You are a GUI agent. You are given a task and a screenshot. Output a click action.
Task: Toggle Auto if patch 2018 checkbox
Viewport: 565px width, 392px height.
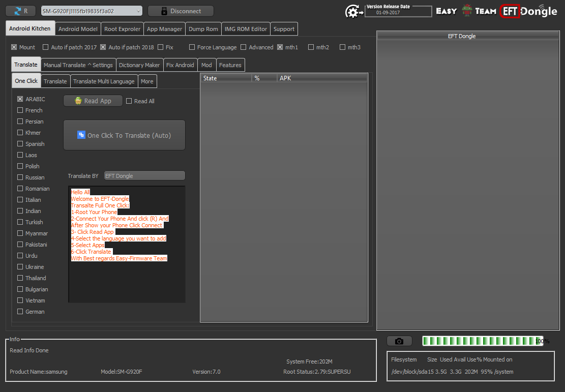[103, 47]
